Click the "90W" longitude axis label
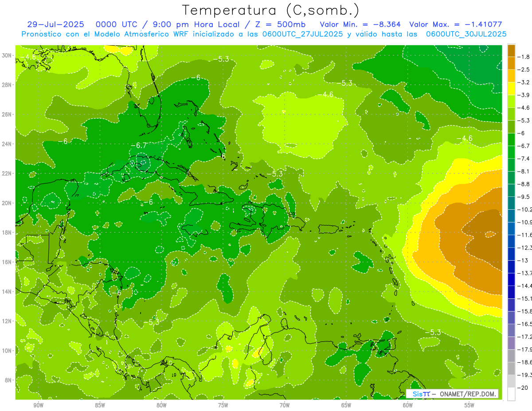 click(38, 405)
